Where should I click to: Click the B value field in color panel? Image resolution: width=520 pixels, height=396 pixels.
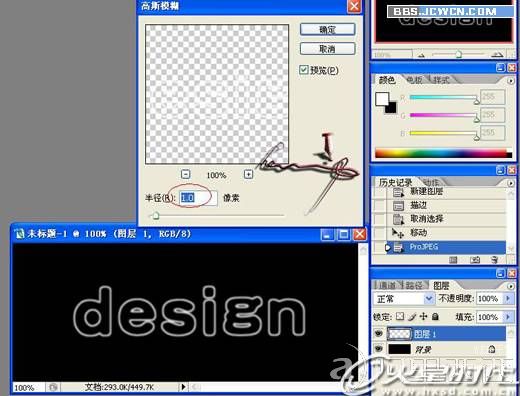click(x=493, y=133)
